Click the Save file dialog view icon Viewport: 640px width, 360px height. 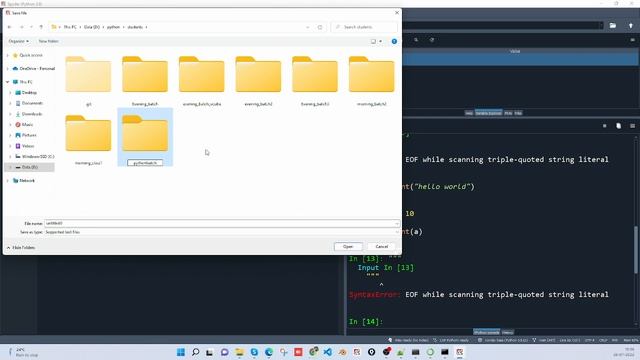(373, 41)
